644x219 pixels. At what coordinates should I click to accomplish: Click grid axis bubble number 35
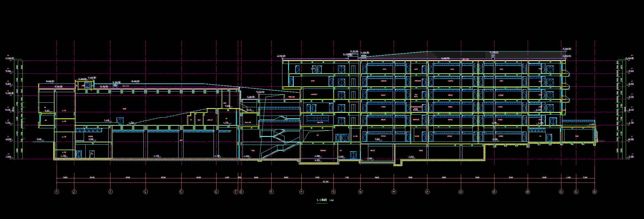595,192
